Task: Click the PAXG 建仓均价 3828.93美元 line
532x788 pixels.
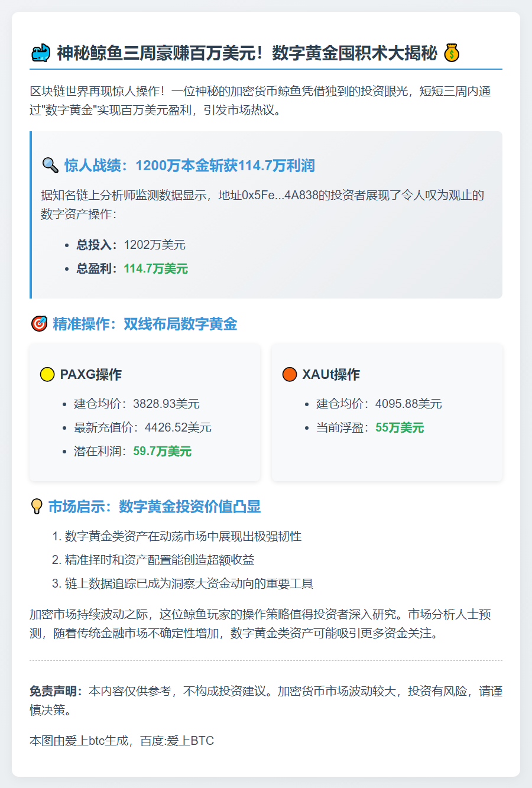Action: (x=137, y=404)
